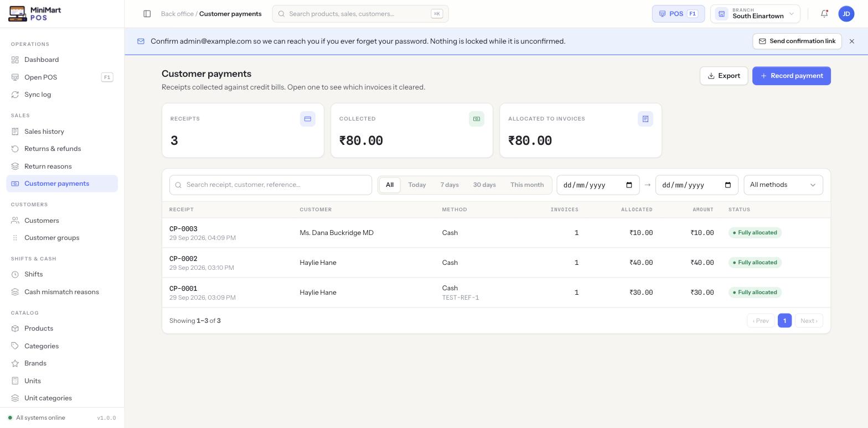
Task: Select Customer payments sidebar item
Action: (x=62, y=184)
